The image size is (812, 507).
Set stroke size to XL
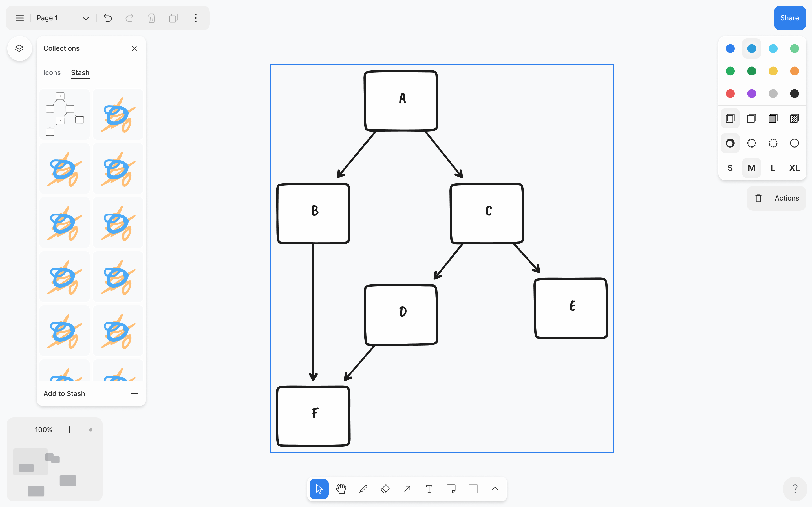tap(794, 168)
